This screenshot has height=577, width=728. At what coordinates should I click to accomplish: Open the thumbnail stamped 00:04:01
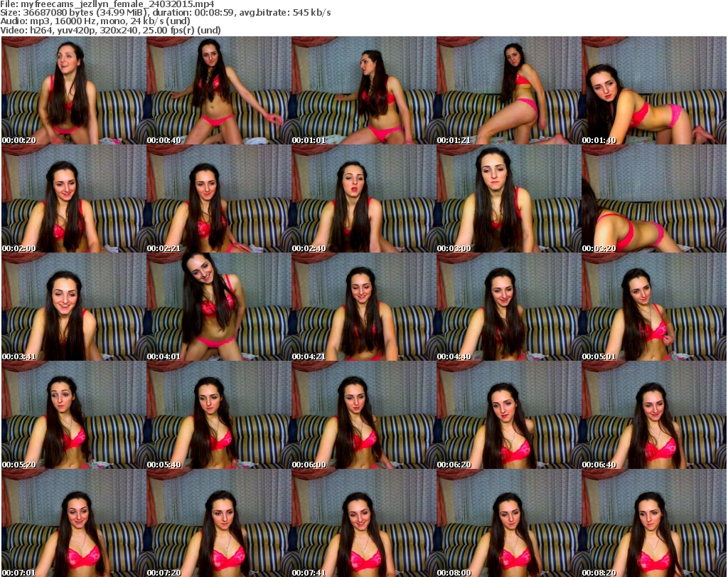219,307
